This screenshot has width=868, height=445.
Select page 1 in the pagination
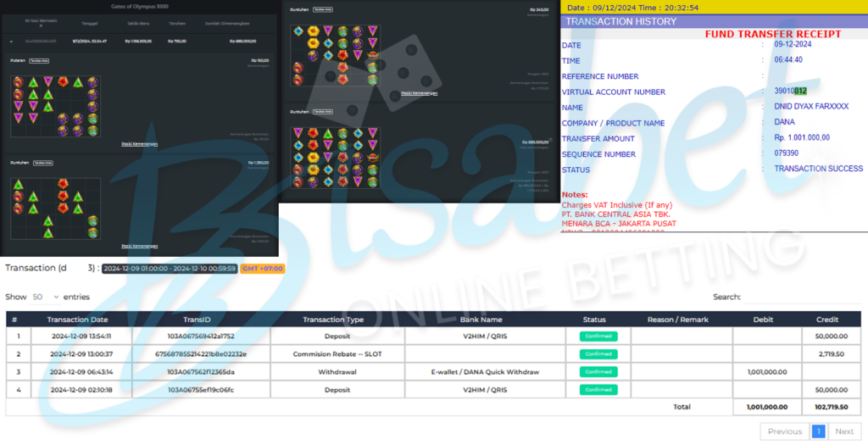[x=819, y=431]
